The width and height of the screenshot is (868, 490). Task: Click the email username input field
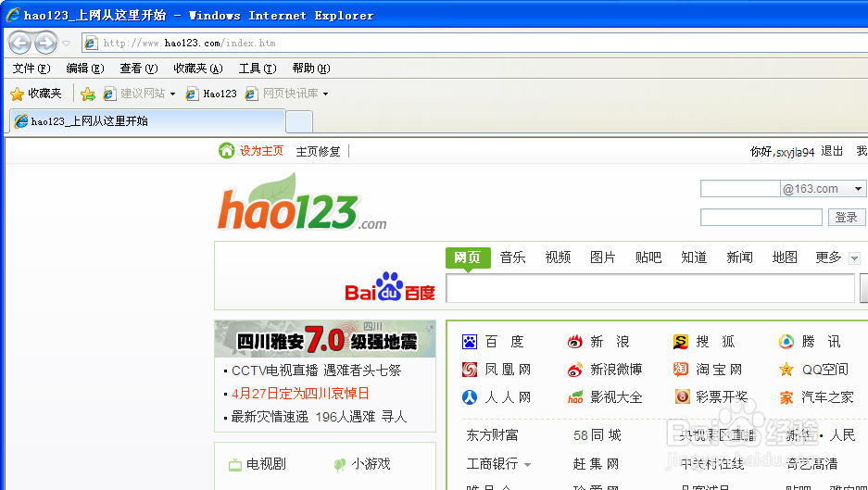click(740, 189)
